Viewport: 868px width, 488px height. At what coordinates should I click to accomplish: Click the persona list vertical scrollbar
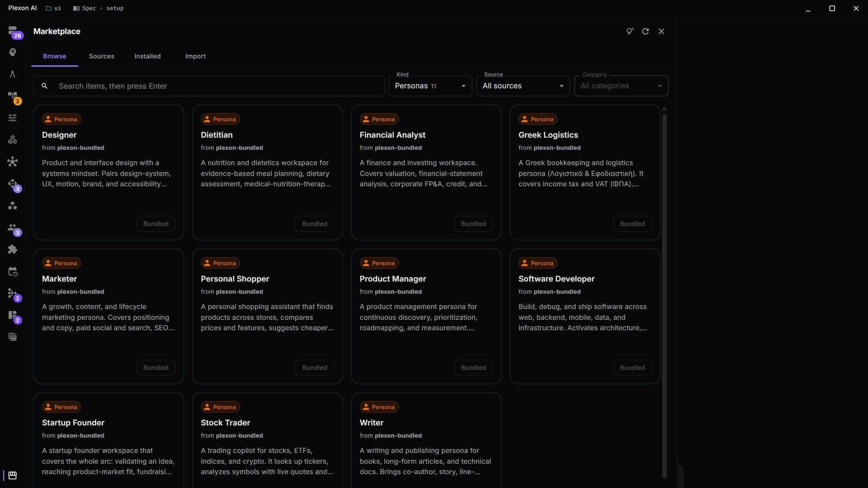[664, 295]
